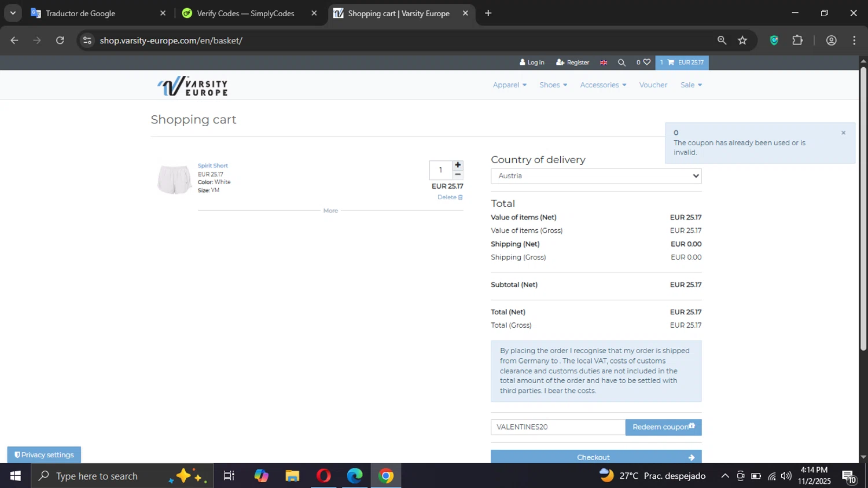The width and height of the screenshot is (868, 488).
Task: Open browser zoom magnifier icon
Action: (722, 41)
